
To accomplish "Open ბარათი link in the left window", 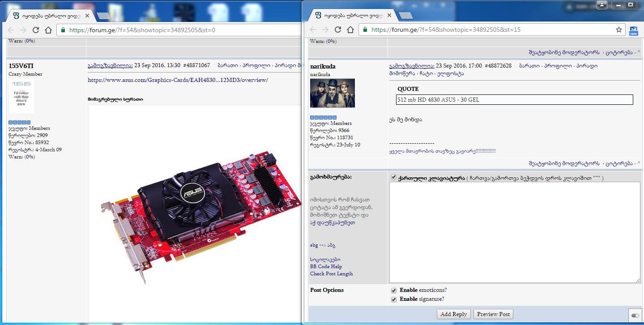I will (227, 65).
